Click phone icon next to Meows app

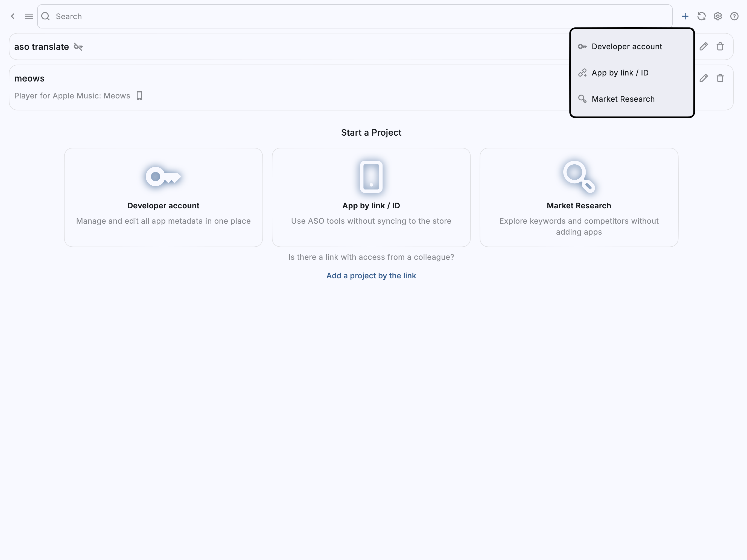coord(139,96)
